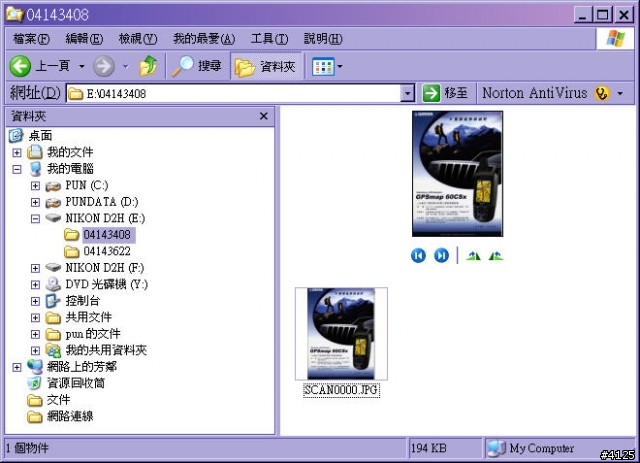640x463 pixels.
Task: Open the 檔案(F) menu
Action: point(31,39)
